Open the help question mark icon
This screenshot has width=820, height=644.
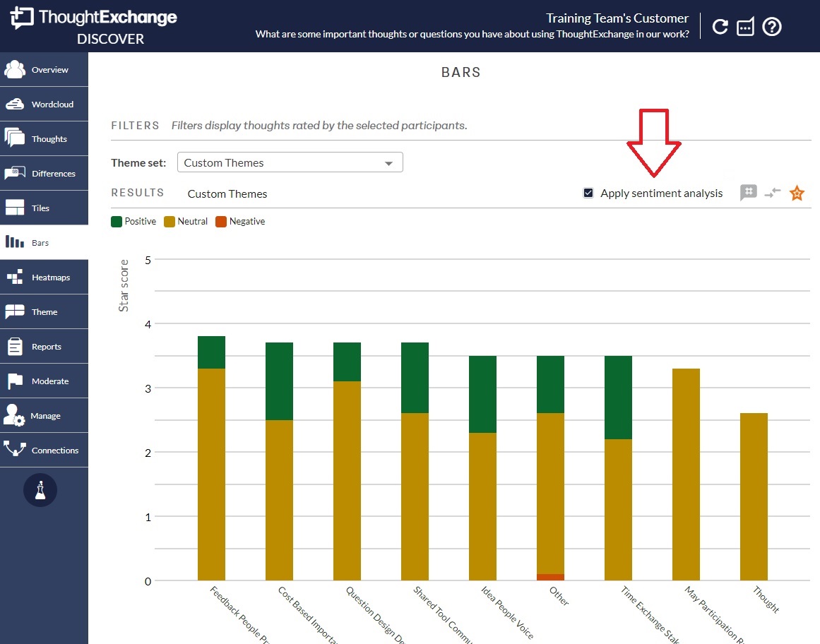pos(772,27)
